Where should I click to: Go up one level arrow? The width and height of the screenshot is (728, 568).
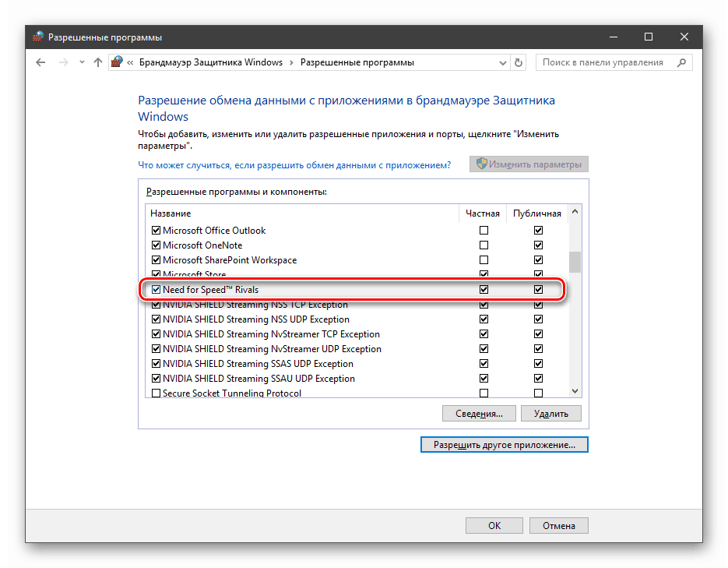tap(97, 62)
